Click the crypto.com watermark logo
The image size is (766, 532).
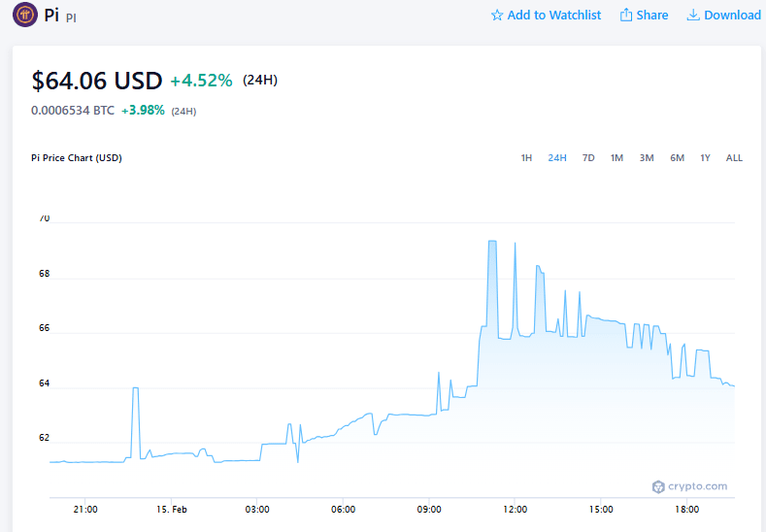[x=658, y=486]
